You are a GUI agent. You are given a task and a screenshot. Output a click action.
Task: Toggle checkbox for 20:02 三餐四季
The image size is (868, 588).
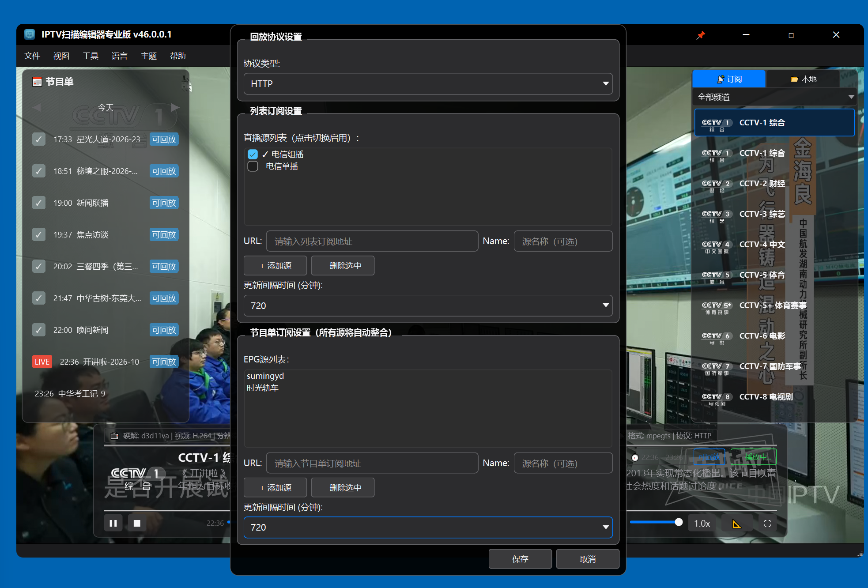[x=39, y=267]
